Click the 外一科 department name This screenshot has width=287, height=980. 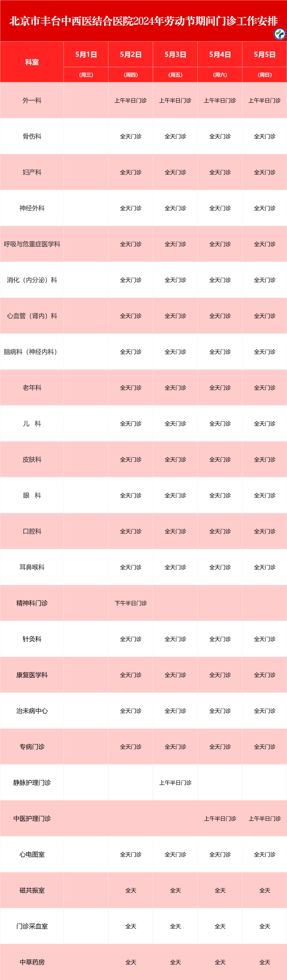click(x=32, y=100)
